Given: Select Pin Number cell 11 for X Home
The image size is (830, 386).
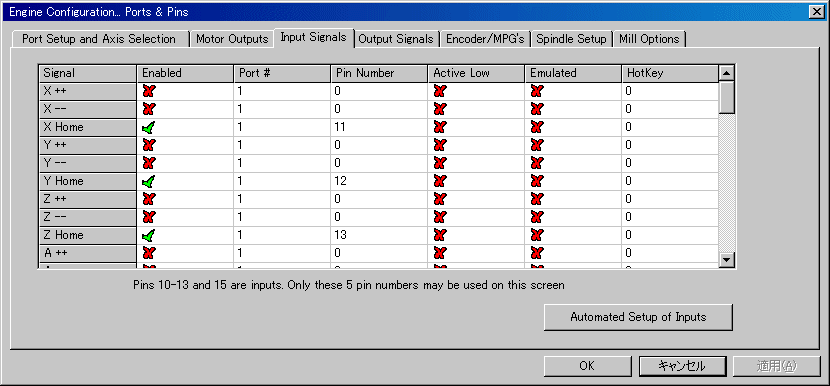Looking at the screenshot, I should click(379, 127).
